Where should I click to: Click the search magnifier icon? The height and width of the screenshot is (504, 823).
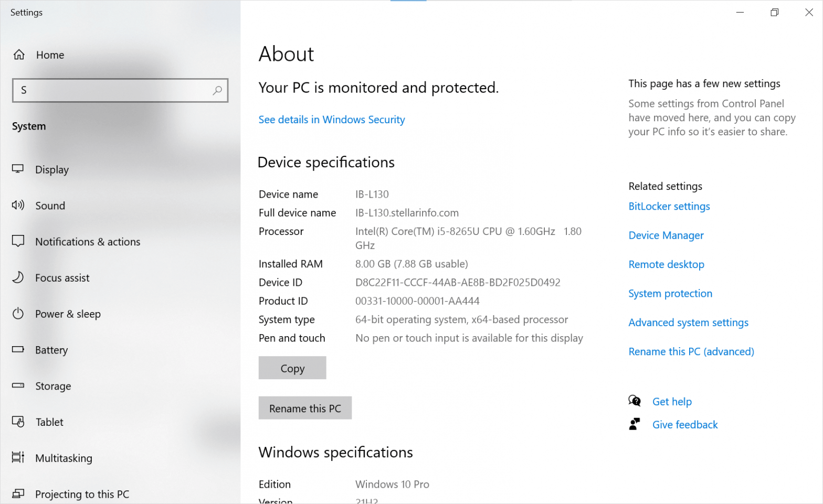[217, 90]
